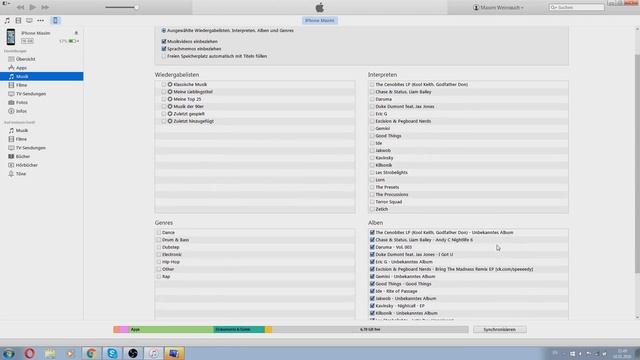Open Filme under device settings
The height and width of the screenshot is (360, 640).
point(21,85)
